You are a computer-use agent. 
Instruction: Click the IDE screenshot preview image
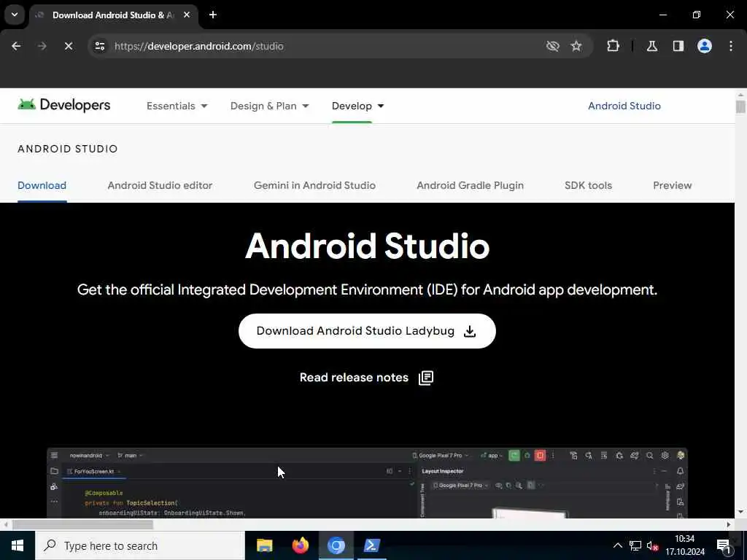coord(367,483)
